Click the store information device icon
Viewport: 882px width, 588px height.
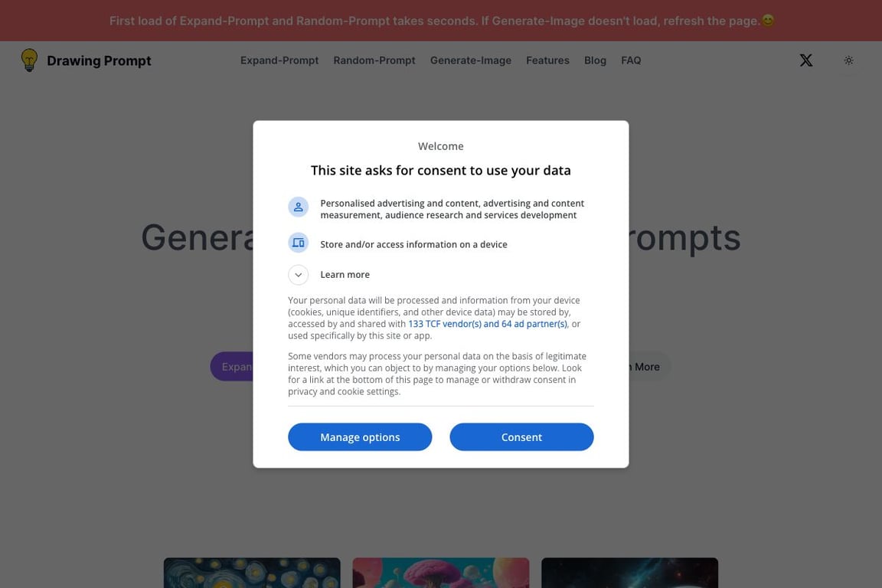click(299, 243)
